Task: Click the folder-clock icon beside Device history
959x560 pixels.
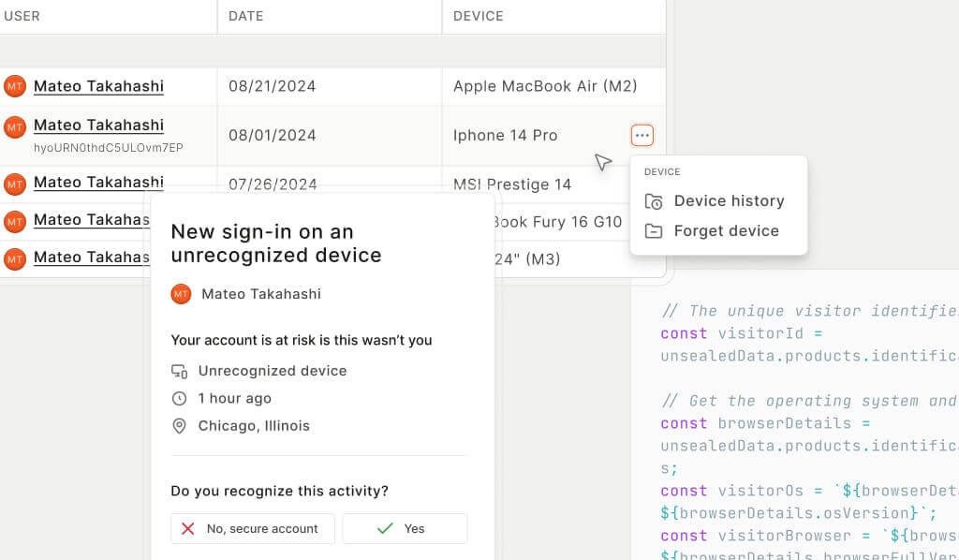Action: point(653,200)
